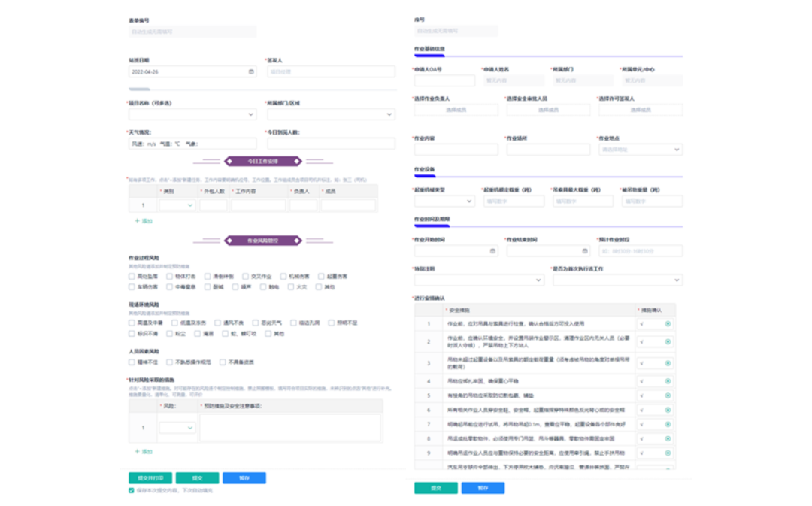
Task: Open the 所属部门/区域 dropdown
Action: coord(331,114)
